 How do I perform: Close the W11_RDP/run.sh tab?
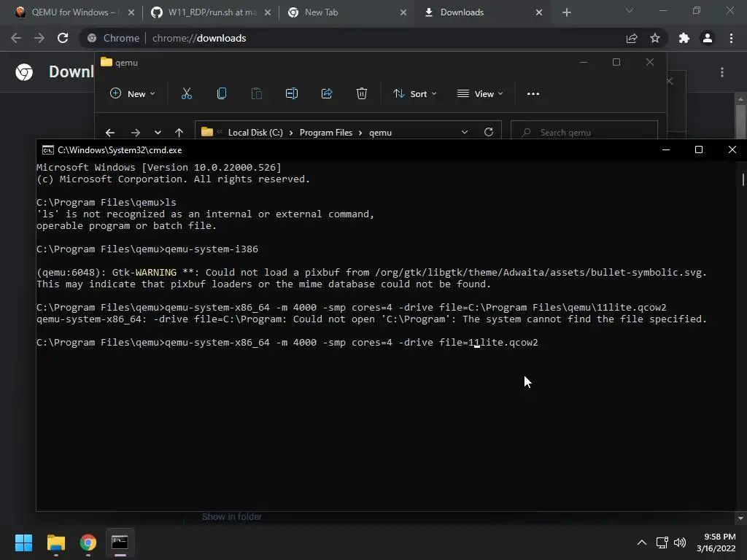268,12
